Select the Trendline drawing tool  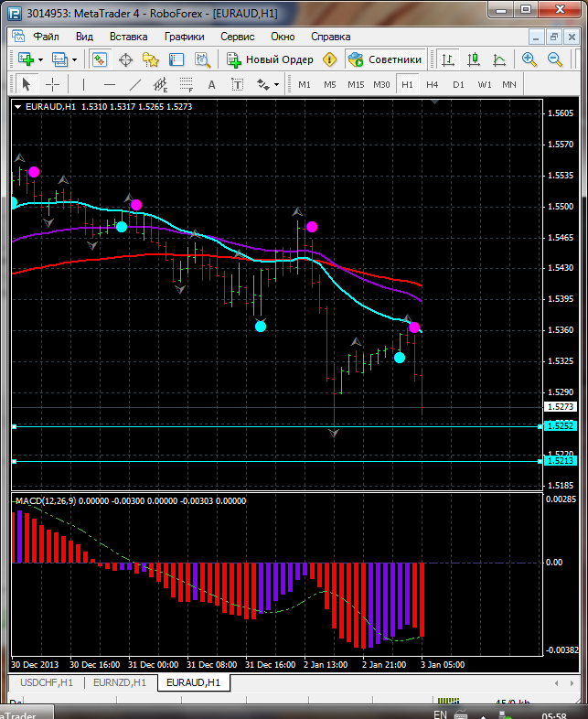pyautogui.click(x=134, y=84)
